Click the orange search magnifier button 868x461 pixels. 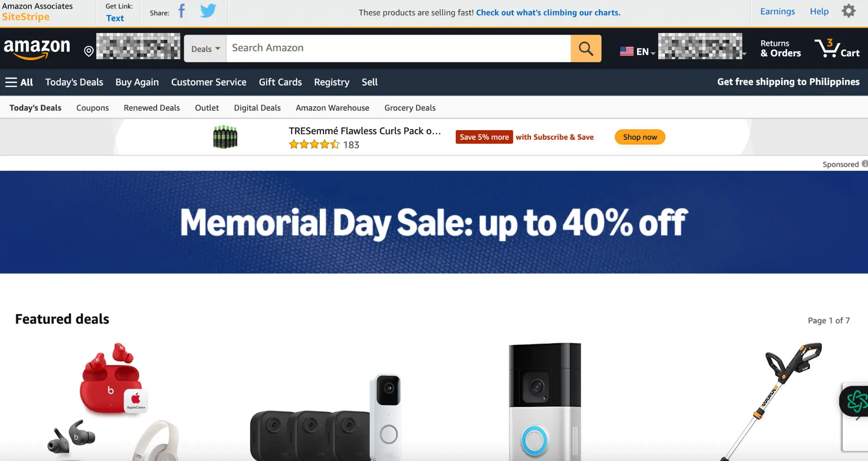[x=586, y=48]
